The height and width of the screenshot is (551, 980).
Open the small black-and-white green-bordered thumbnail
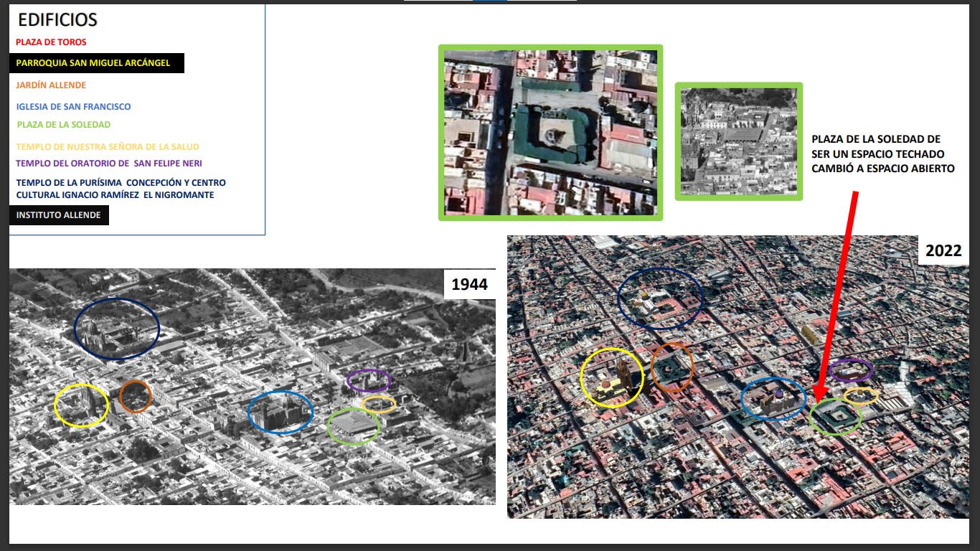(x=738, y=141)
